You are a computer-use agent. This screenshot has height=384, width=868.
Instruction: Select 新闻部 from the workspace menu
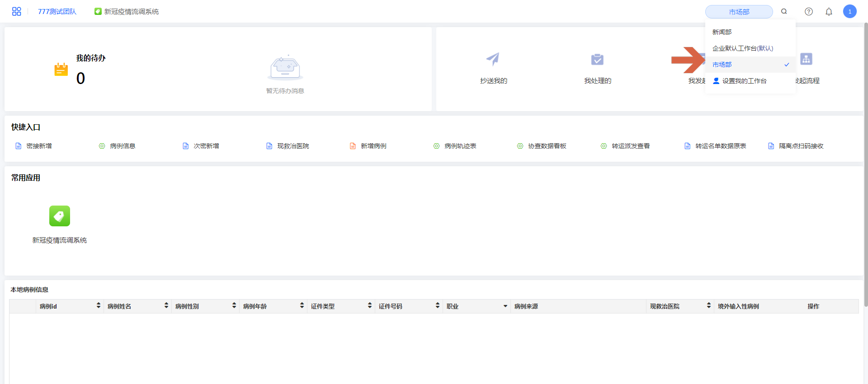click(x=722, y=32)
